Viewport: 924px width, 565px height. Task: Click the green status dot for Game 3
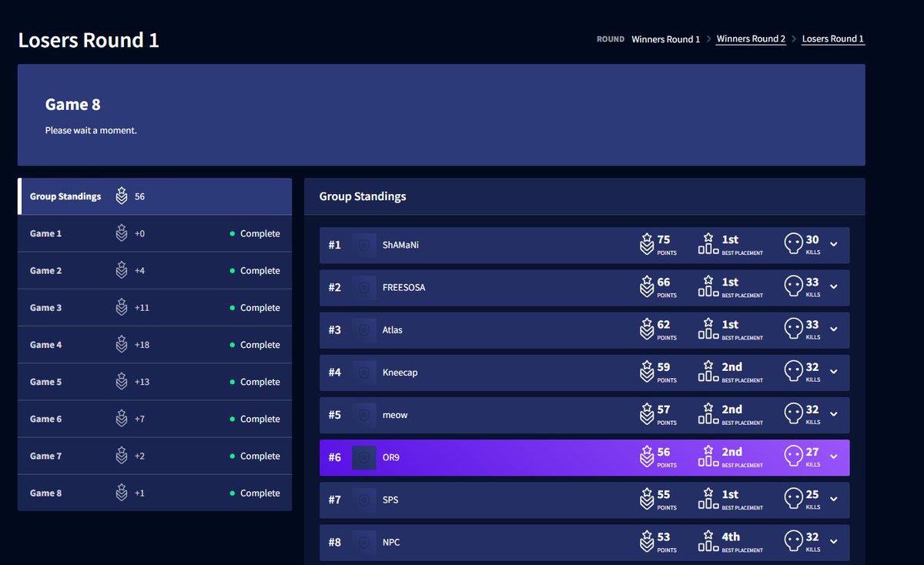[x=233, y=308]
